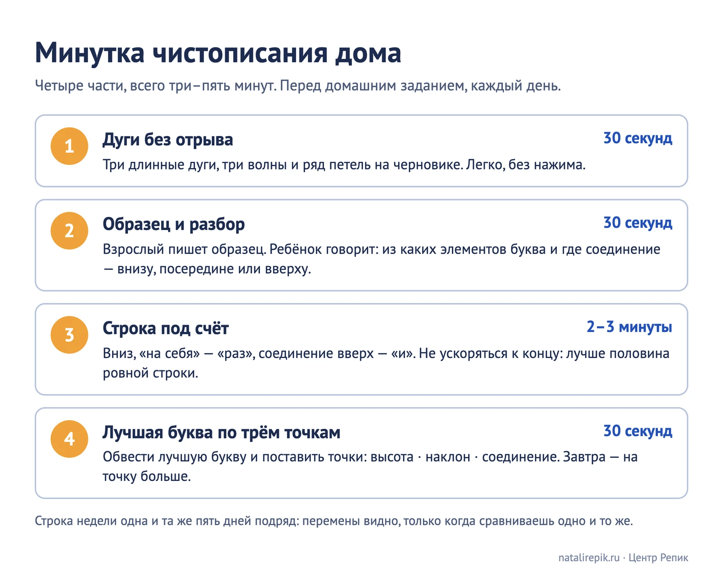Click the orange number 4 circle

click(x=69, y=439)
